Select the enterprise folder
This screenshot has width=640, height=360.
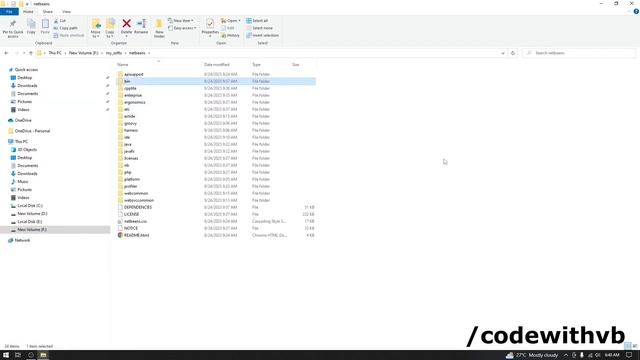pos(133,95)
